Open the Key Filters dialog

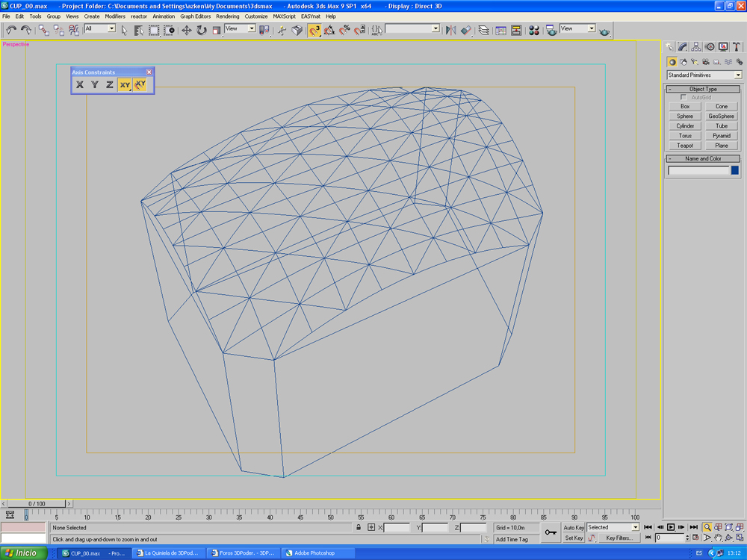click(619, 538)
